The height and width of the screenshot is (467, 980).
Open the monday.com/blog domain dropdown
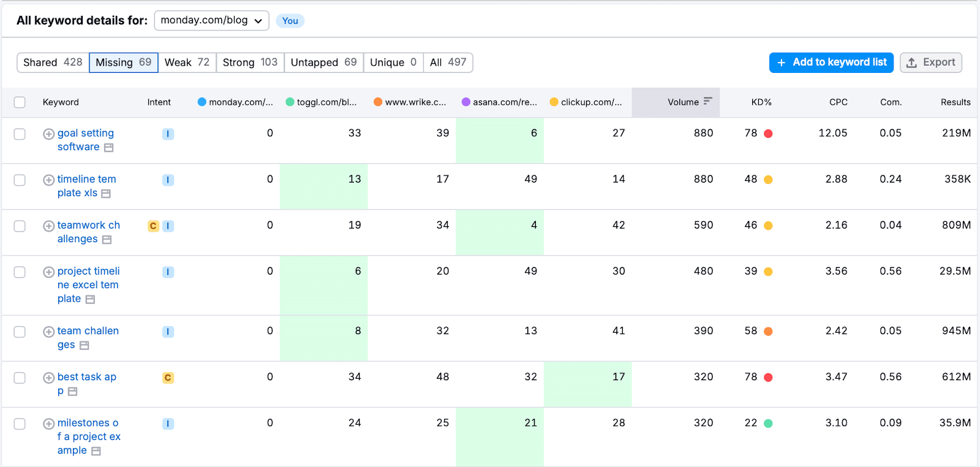(x=211, y=20)
